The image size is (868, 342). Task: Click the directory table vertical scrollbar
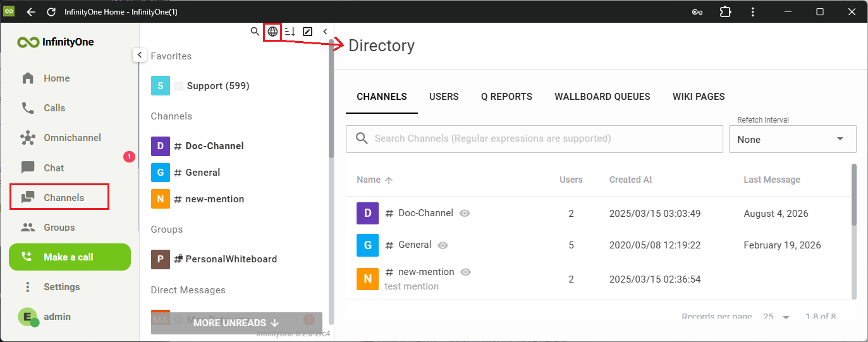pyautogui.click(x=854, y=195)
